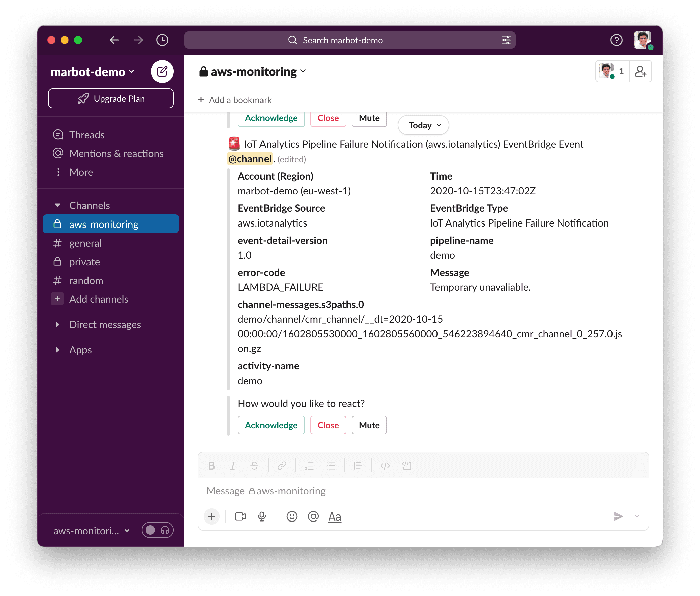Go back in navigation history
Viewport: 700px width, 596px height.
tap(114, 40)
